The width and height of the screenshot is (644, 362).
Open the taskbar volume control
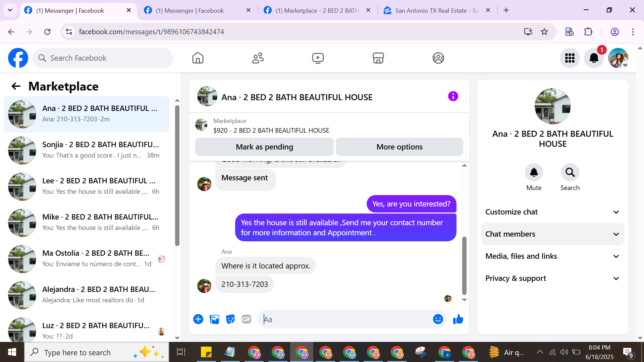[564, 352]
